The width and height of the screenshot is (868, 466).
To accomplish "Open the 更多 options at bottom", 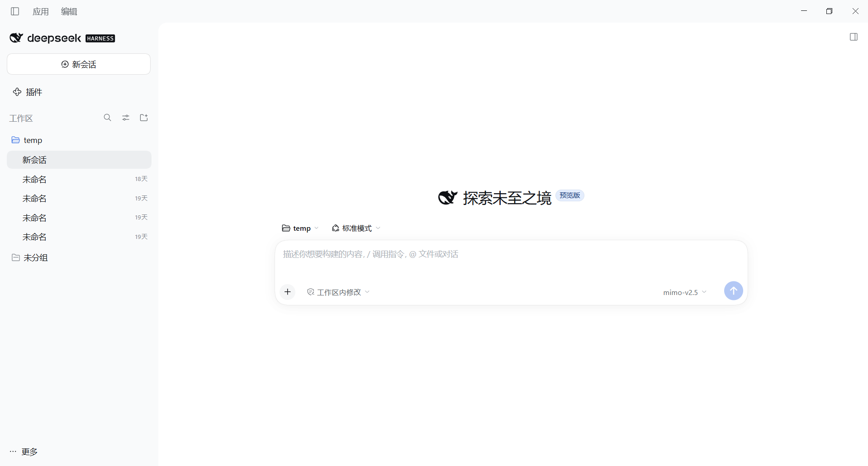I will [x=24, y=452].
